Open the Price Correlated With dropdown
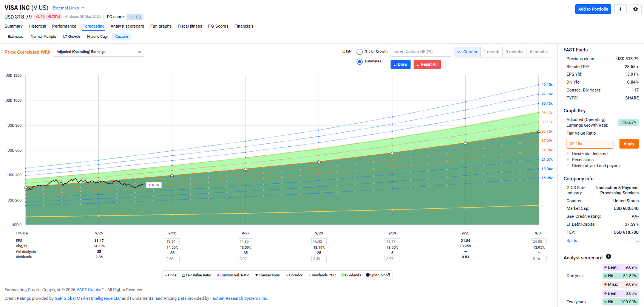 point(99,52)
